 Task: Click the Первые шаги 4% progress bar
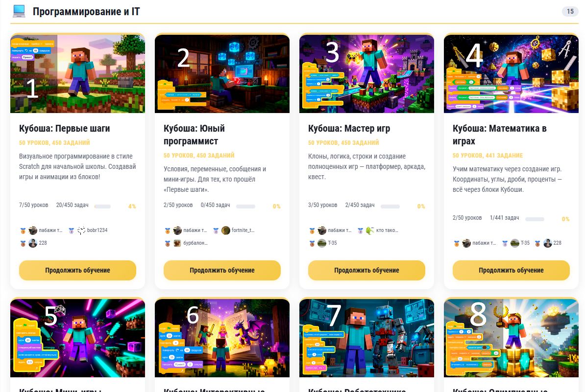click(102, 207)
